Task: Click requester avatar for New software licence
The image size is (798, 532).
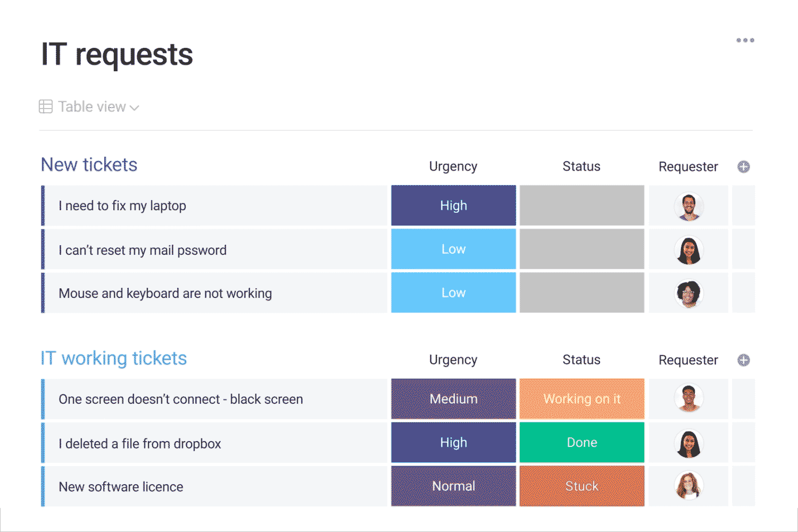Action: point(689,486)
